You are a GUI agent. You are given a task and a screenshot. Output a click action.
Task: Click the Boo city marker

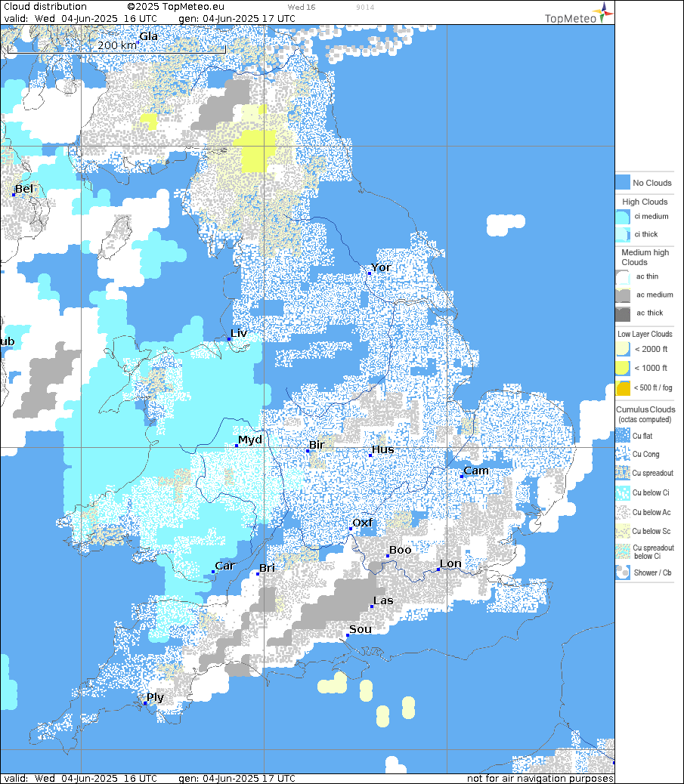pyautogui.click(x=388, y=556)
